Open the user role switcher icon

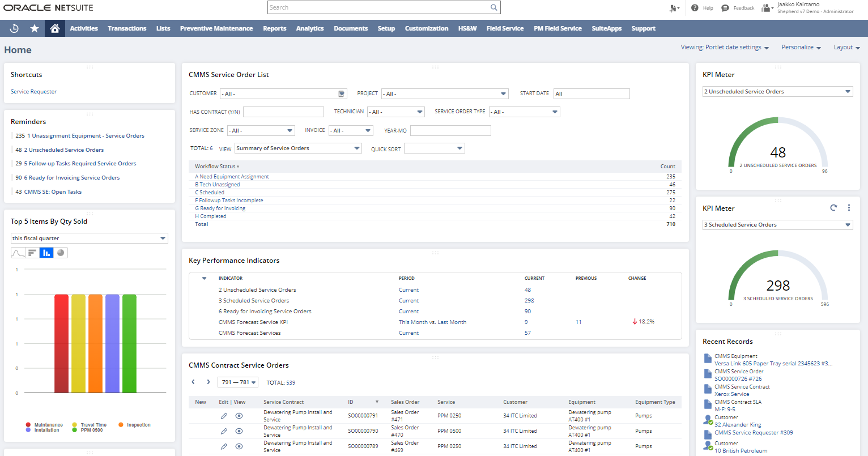[x=767, y=8]
